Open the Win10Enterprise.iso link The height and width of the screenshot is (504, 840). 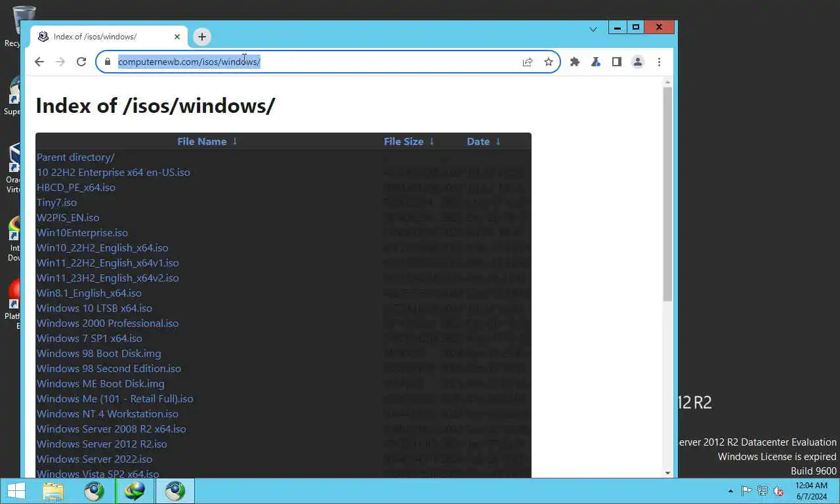click(x=82, y=233)
